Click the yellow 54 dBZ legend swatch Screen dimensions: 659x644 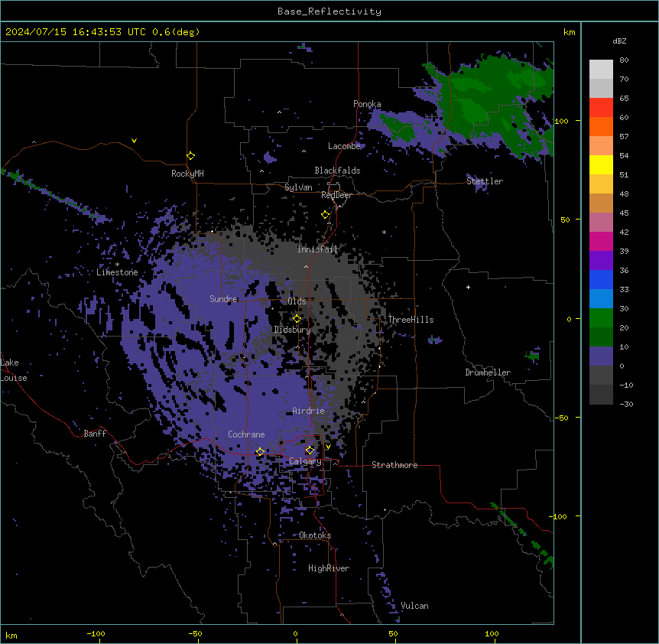[601, 164]
